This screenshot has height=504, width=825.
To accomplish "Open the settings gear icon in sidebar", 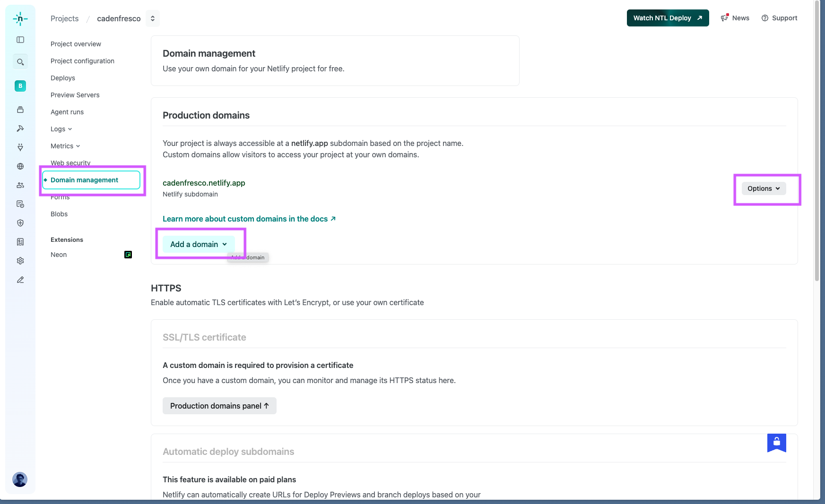I will coord(20,260).
